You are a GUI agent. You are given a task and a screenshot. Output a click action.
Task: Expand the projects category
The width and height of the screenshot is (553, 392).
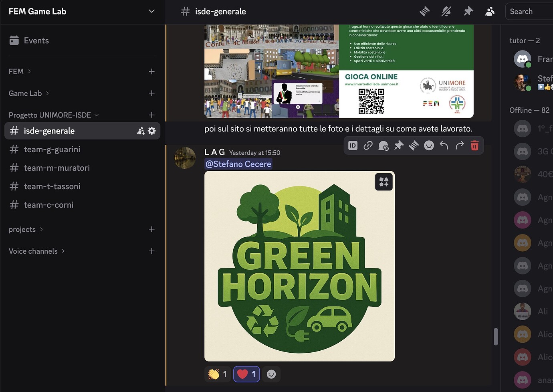[26, 229]
